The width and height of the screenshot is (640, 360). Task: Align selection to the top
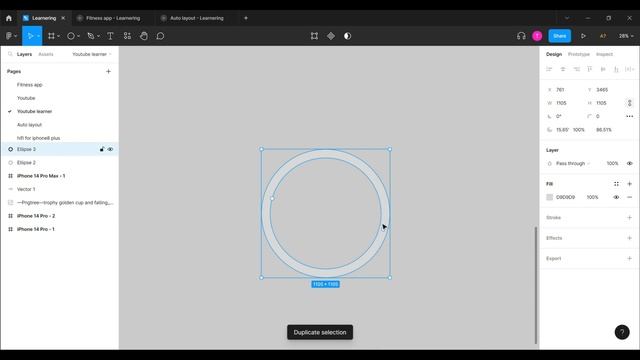[590, 69]
